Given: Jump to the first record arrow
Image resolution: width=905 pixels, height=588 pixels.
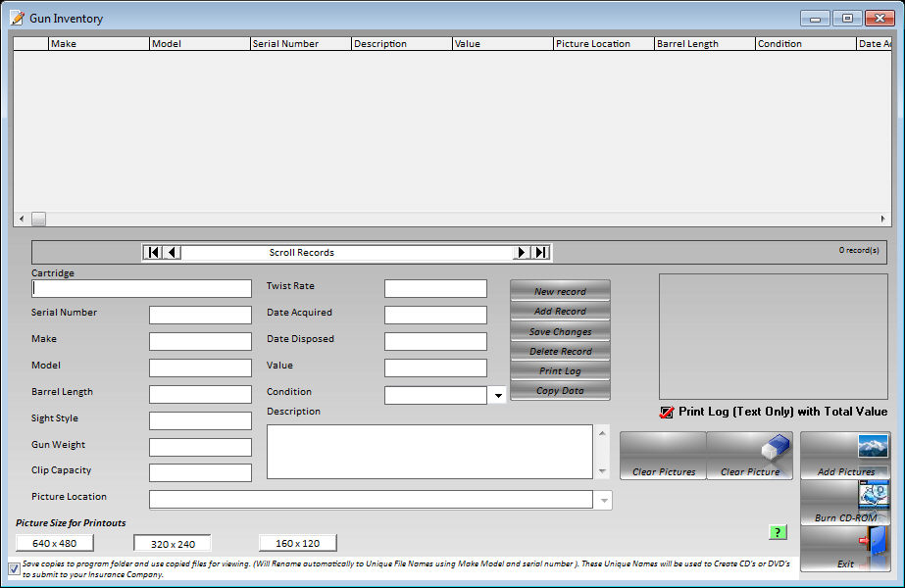Looking at the screenshot, I should 153,253.
